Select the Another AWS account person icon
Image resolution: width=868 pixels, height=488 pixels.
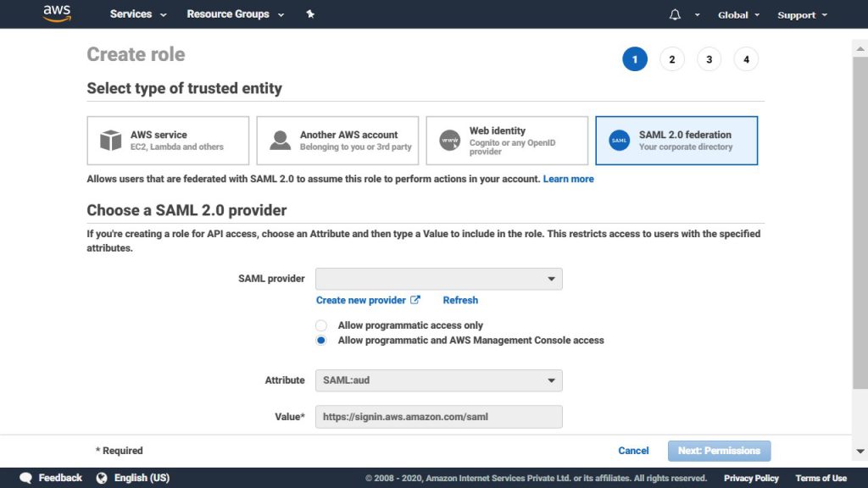[x=280, y=139]
